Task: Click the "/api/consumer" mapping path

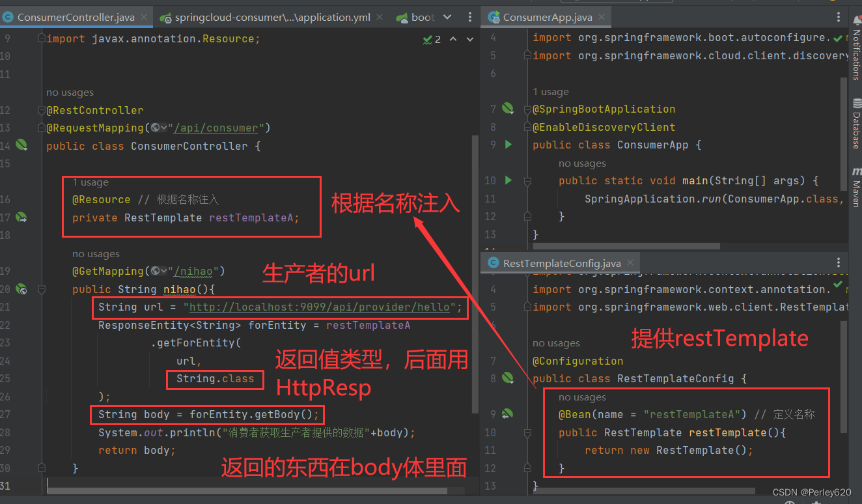Action: point(215,128)
